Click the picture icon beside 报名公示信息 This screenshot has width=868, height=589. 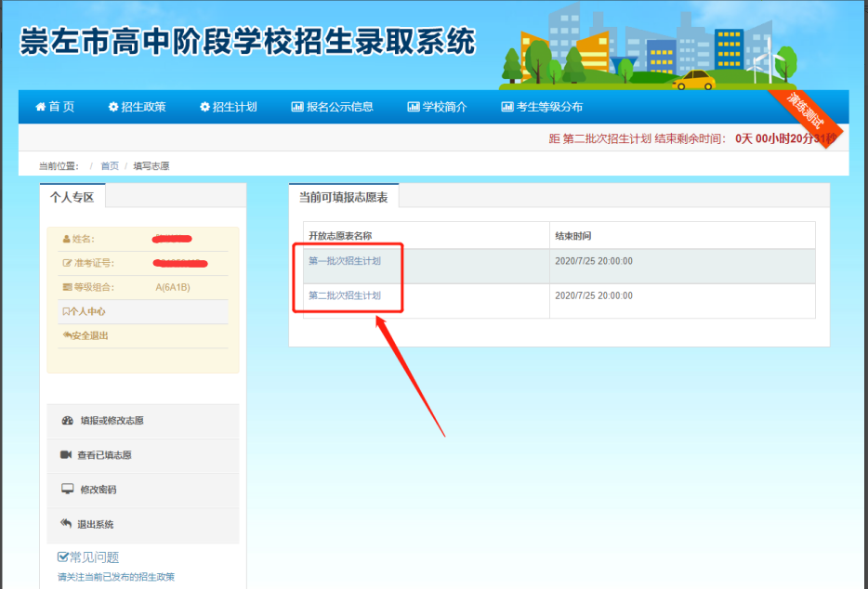pos(297,107)
